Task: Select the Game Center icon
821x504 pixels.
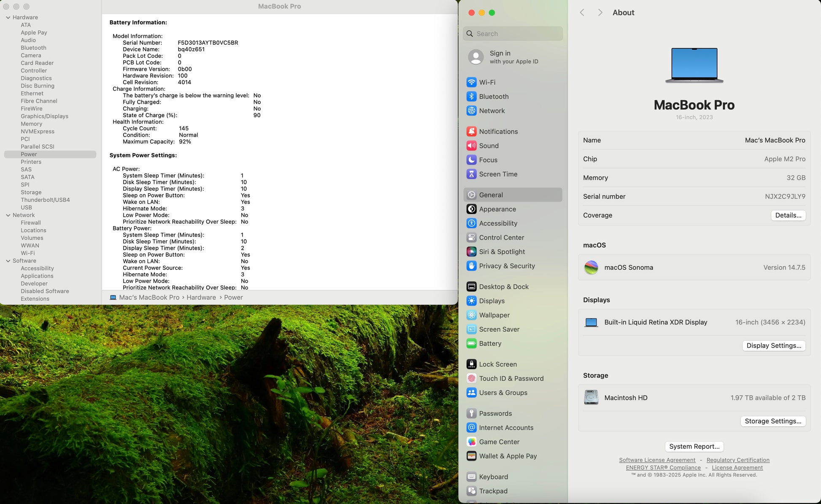Action: click(x=471, y=442)
